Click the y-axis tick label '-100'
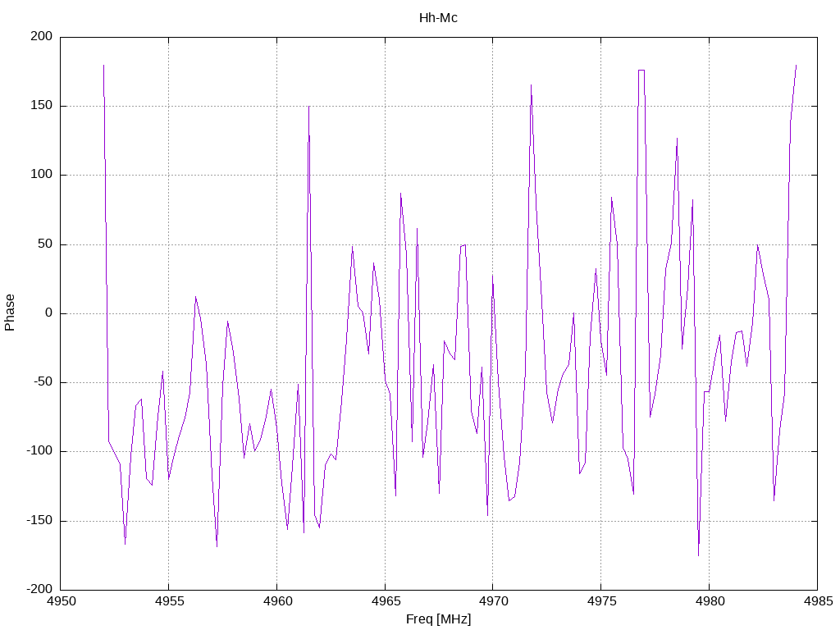The image size is (840, 630). tap(39, 451)
